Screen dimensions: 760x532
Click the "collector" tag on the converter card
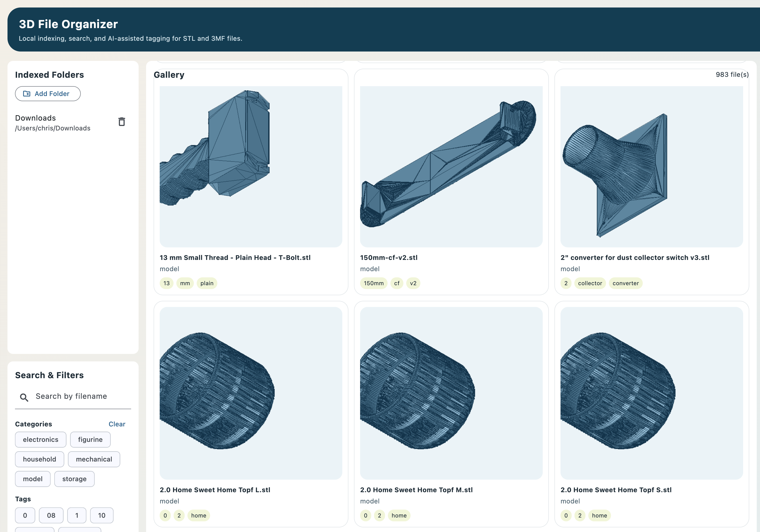[590, 283]
